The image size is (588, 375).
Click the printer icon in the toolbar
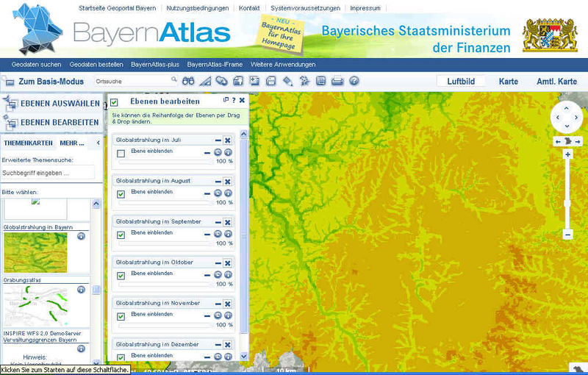337,80
